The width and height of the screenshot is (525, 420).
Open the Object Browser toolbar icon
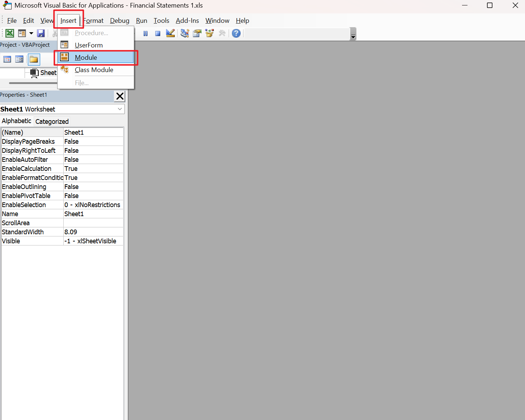[x=209, y=33]
